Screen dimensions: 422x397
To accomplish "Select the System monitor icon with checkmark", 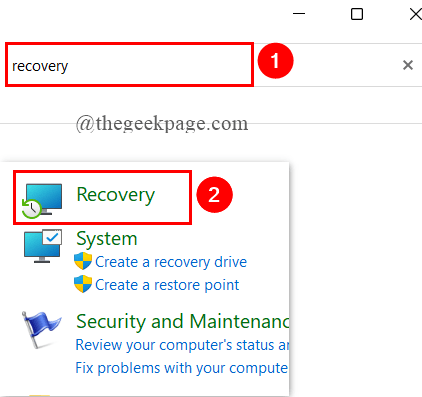I will 43,246.
